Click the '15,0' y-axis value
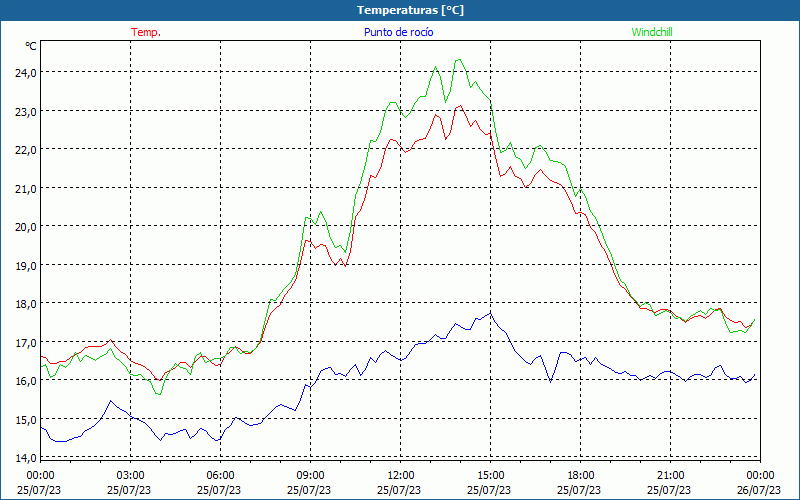The height and width of the screenshot is (500, 800). [x=26, y=420]
